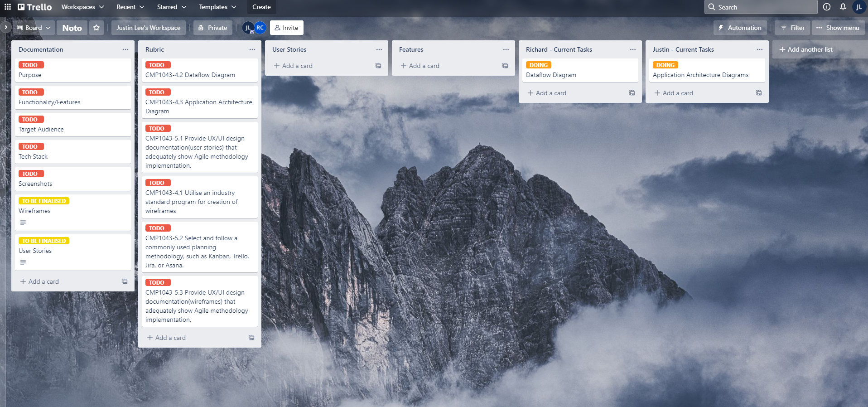Open Rubric list actions menu
The height and width of the screenshot is (407, 868).
(252, 49)
